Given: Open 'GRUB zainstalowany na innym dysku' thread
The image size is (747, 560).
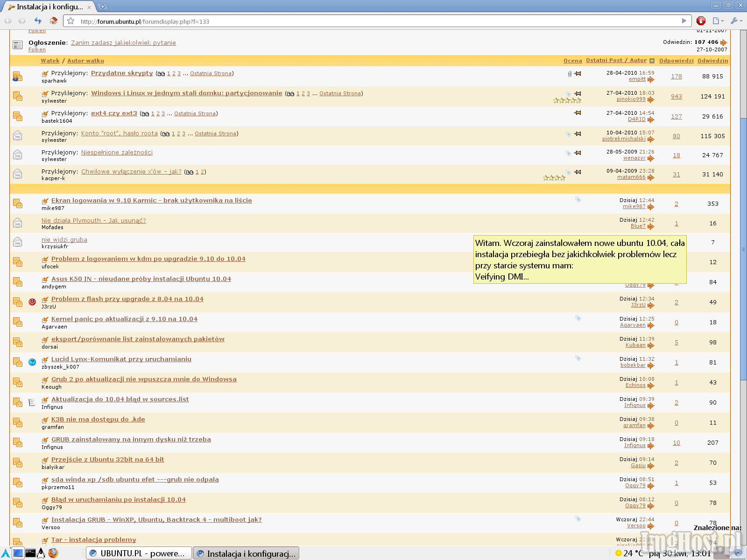Looking at the screenshot, I should [131, 439].
